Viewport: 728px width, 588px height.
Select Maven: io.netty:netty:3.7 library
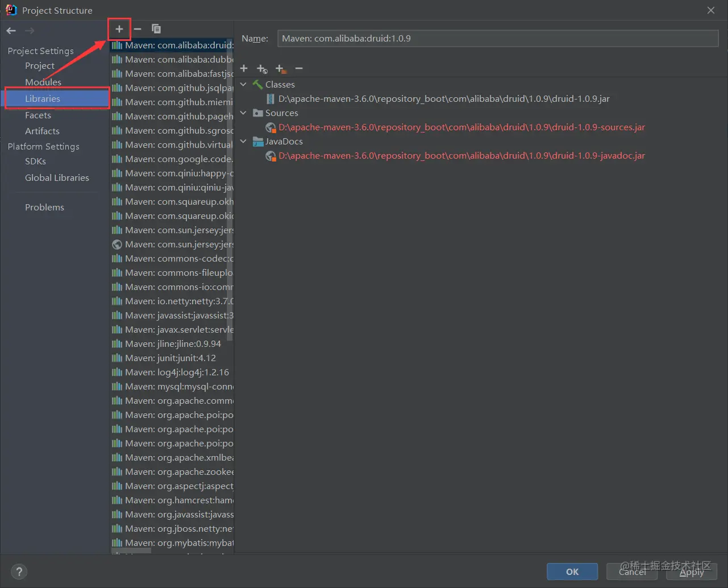(172, 301)
